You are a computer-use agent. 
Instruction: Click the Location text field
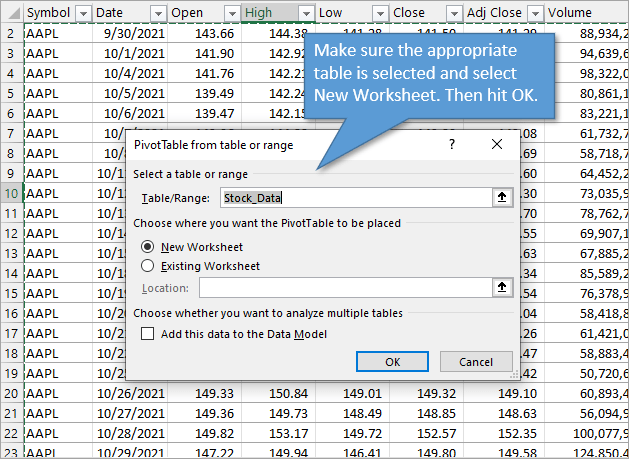(x=344, y=288)
